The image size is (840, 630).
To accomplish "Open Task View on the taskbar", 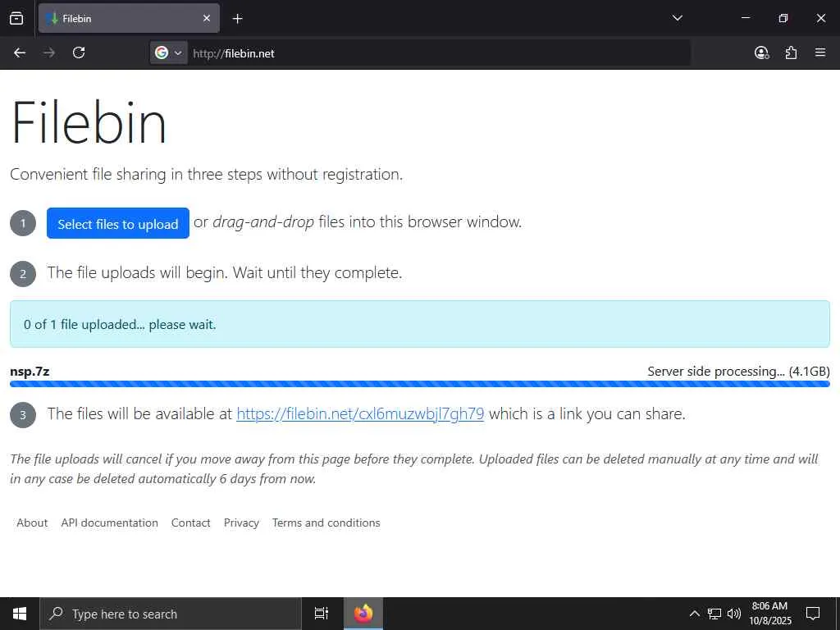I will [322, 614].
